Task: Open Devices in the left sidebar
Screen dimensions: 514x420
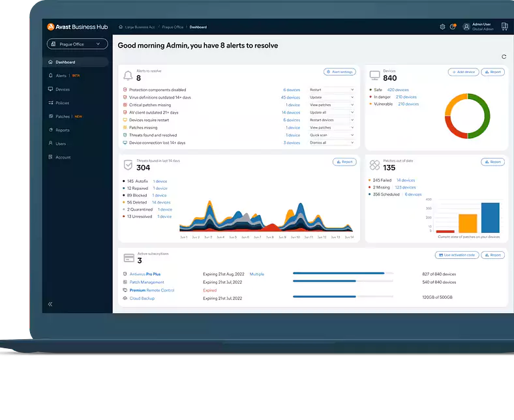Action: [63, 89]
